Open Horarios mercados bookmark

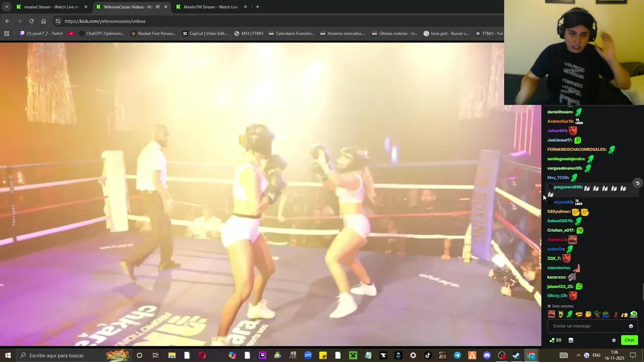342,34
